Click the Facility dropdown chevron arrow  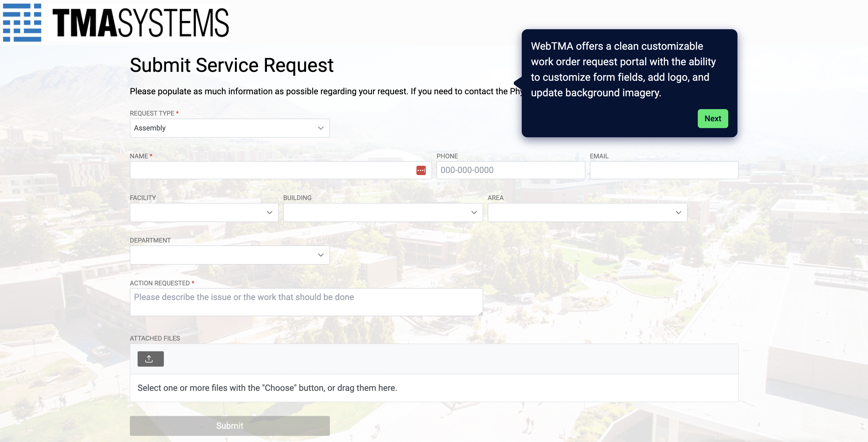(x=269, y=212)
